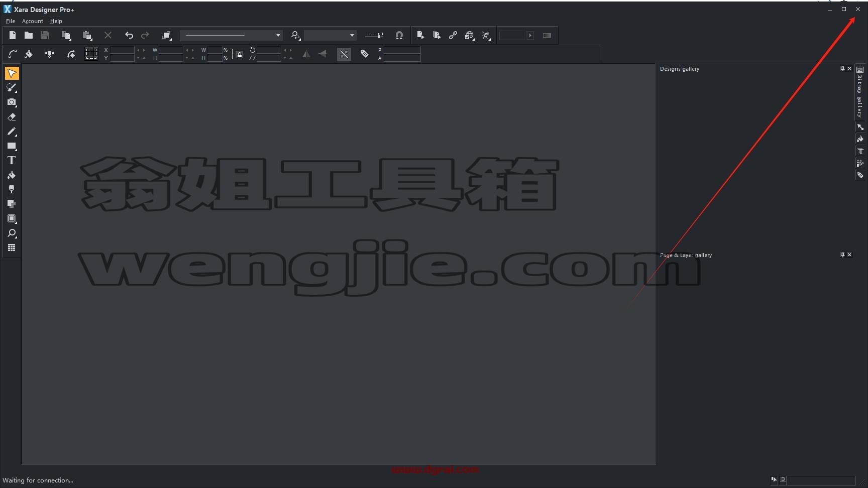Select the Shadow tool
This screenshot has width=868, height=488.
pos(12,204)
